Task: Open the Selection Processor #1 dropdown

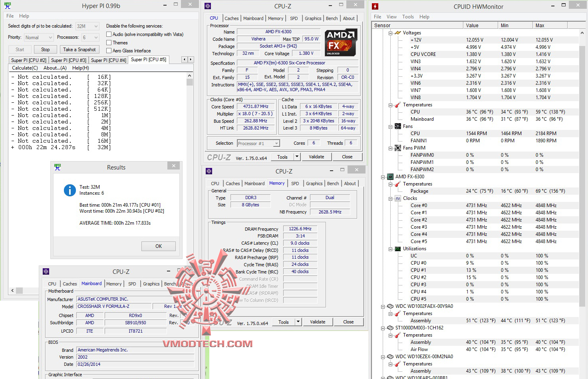Action: (258, 144)
